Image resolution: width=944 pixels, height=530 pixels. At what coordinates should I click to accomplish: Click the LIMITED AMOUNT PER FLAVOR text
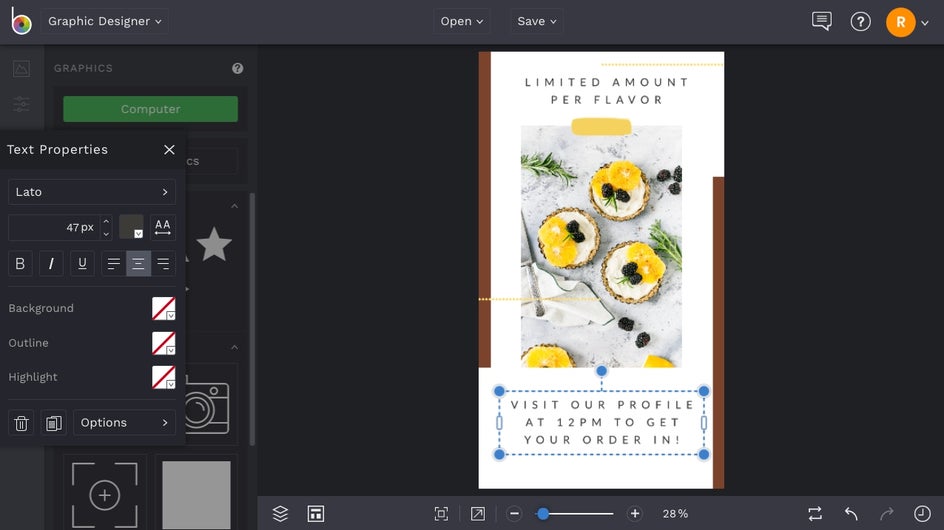click(x=606, y=91)
